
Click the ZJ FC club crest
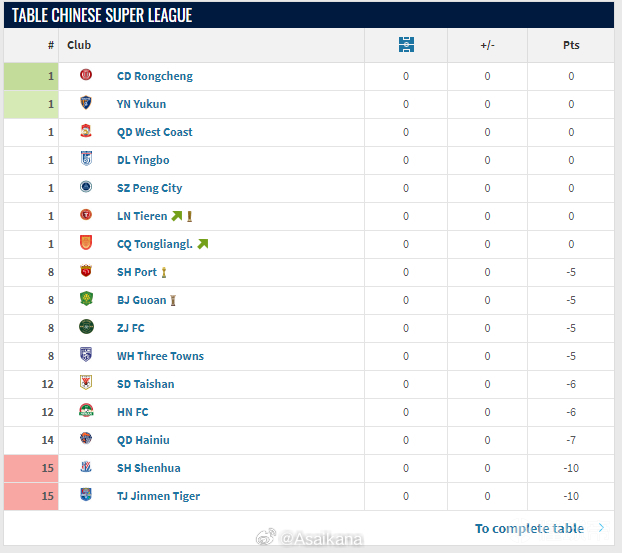point(86,328)
